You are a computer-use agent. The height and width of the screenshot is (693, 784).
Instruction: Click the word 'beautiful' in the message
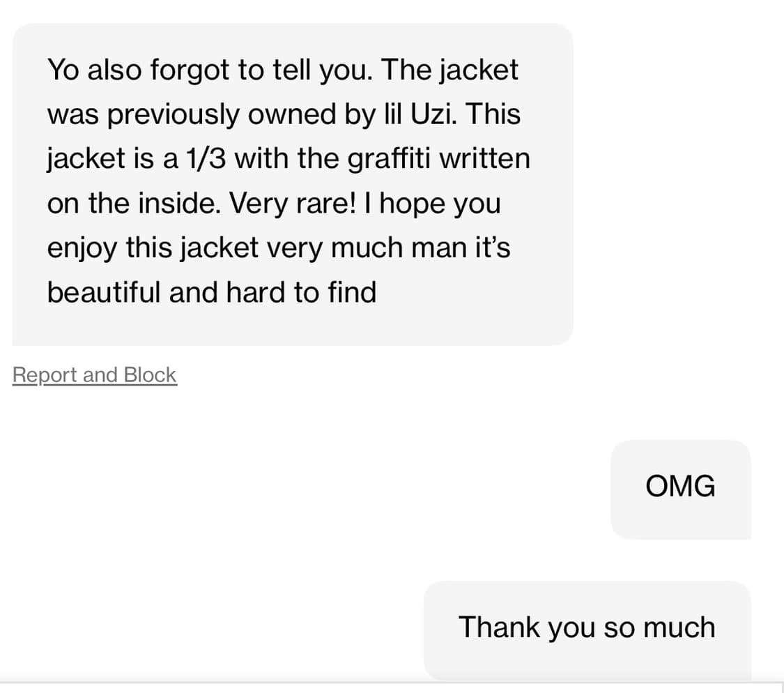(x=104, y=292)
